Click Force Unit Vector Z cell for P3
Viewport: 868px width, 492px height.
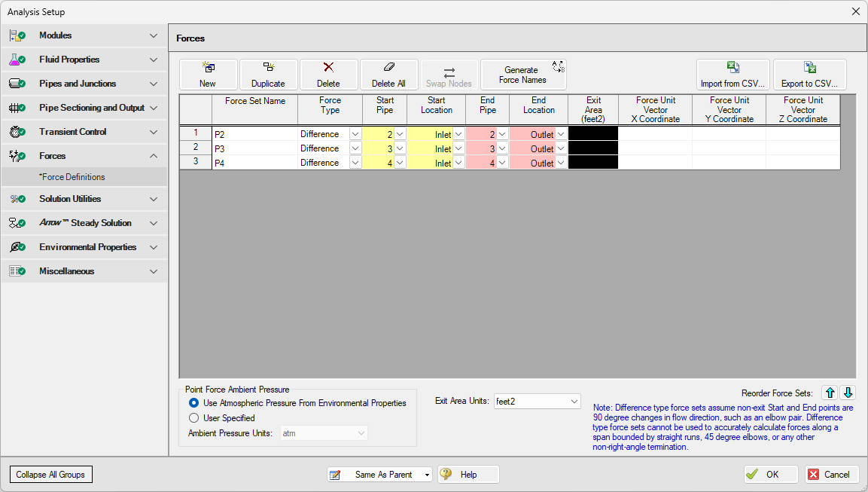(803, 148)
